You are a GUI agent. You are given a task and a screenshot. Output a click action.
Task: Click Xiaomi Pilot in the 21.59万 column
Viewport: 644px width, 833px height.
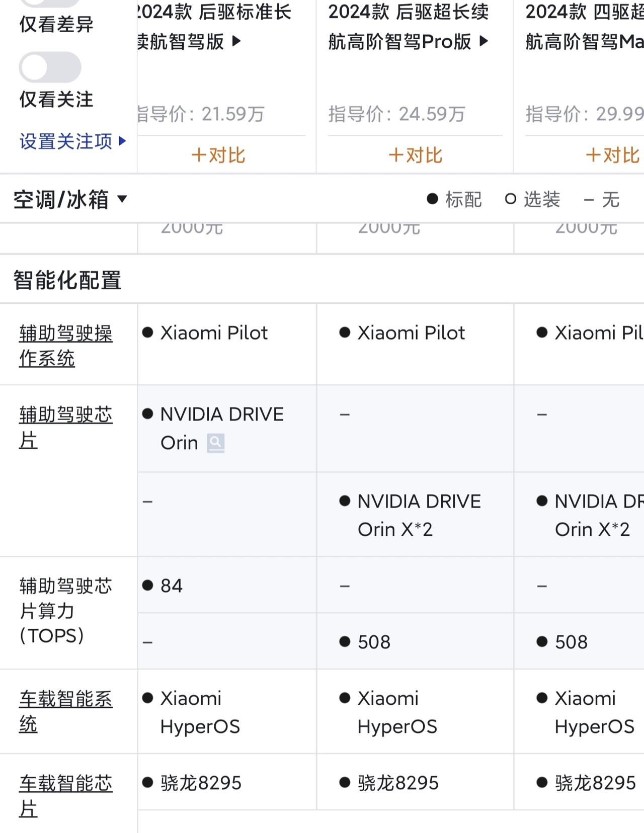click(214, 332)
